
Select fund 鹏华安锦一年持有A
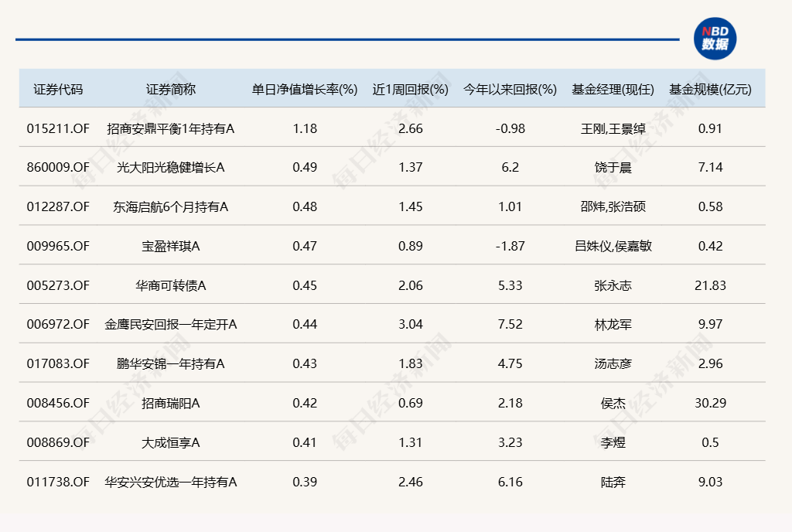point(171,363)
